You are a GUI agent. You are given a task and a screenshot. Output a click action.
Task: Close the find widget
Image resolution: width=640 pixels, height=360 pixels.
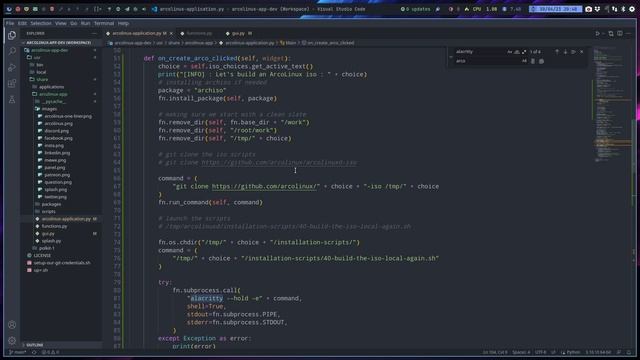click(x=582, y=52)
